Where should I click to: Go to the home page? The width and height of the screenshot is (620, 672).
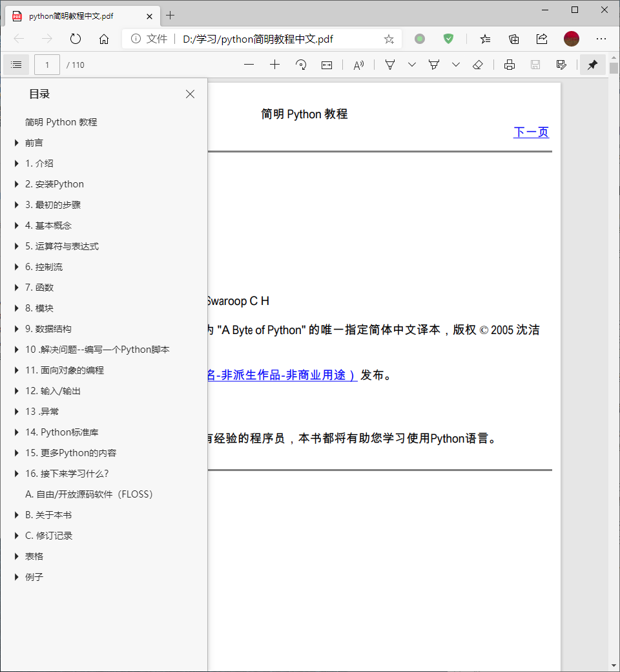(104, 39)
